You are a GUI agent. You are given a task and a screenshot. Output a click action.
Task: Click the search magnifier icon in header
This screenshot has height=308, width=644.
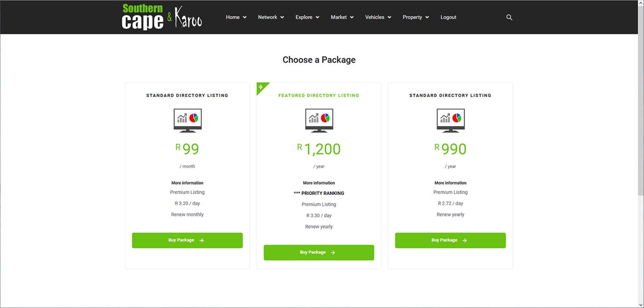click(x=509, y=17)
